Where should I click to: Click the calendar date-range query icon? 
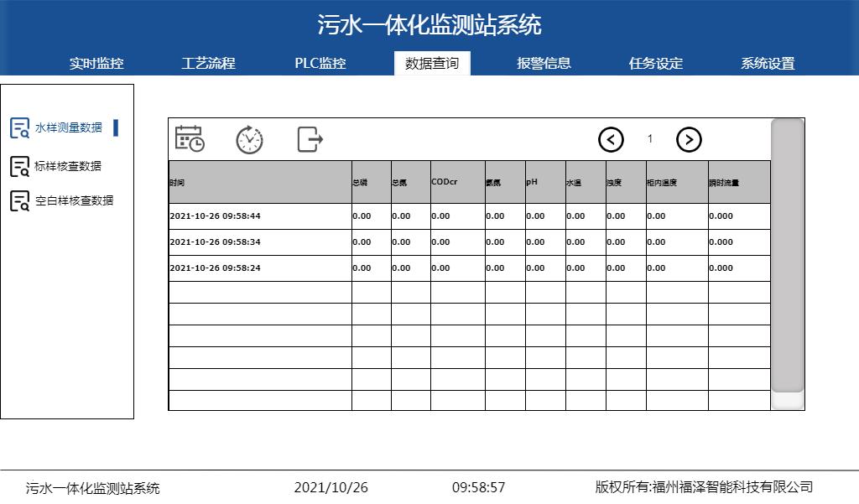189,139
